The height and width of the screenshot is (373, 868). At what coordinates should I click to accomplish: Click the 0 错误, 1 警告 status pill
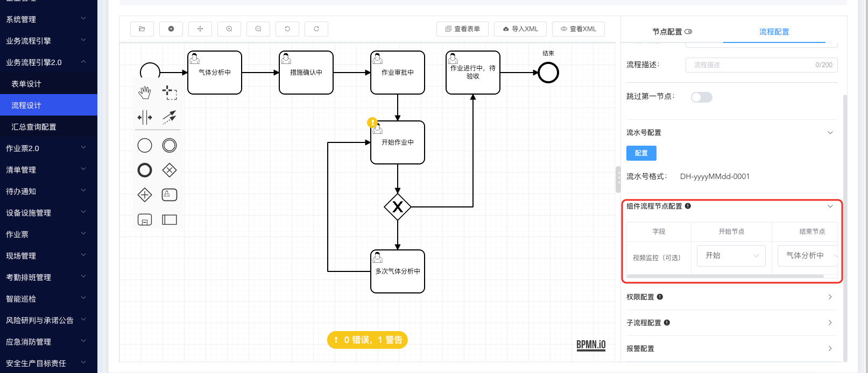(368, 340)
